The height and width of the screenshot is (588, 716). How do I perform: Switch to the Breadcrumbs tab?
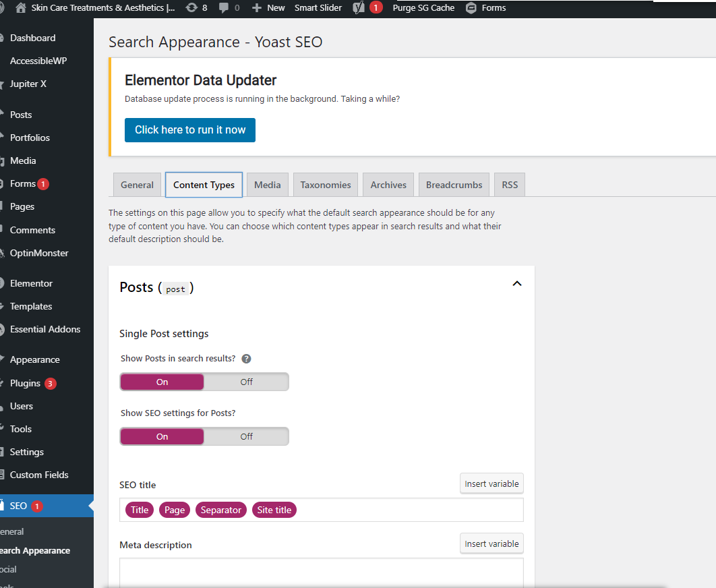[x=454, y=185]
